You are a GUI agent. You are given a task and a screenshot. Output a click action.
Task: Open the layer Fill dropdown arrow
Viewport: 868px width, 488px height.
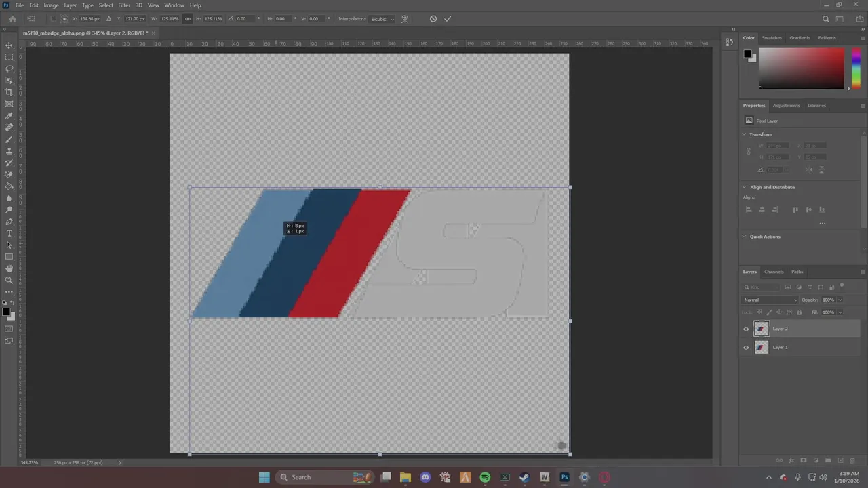[840, 312]
